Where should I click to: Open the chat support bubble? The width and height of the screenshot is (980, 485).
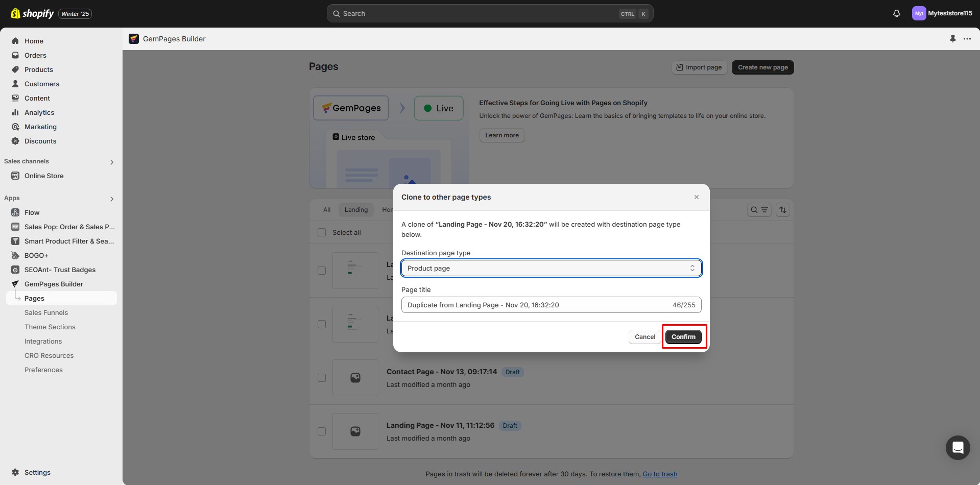point(958,447)
